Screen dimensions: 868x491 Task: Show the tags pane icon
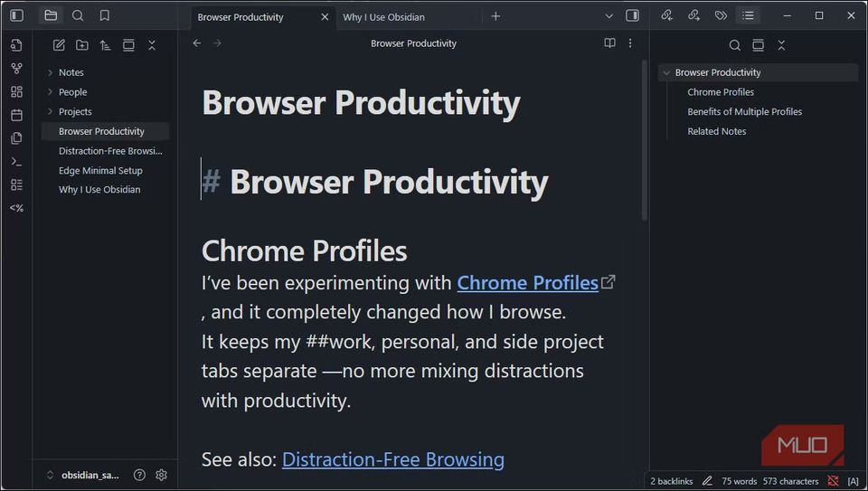pos(721,15)
